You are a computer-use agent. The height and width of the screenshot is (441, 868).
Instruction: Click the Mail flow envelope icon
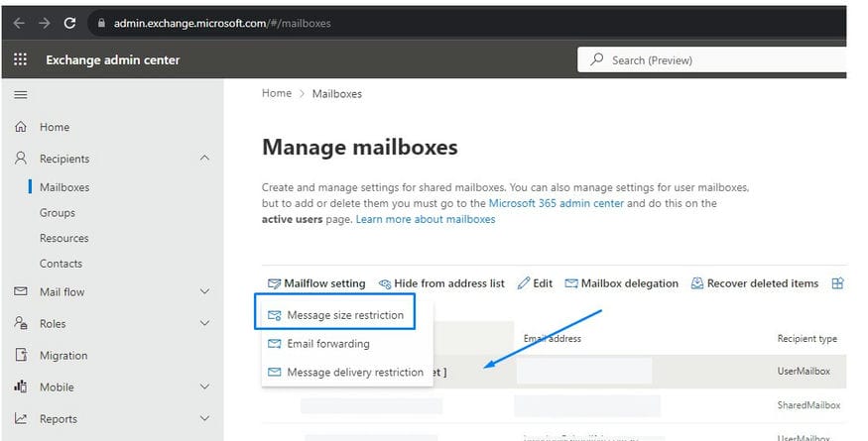(x=21, y=291)
